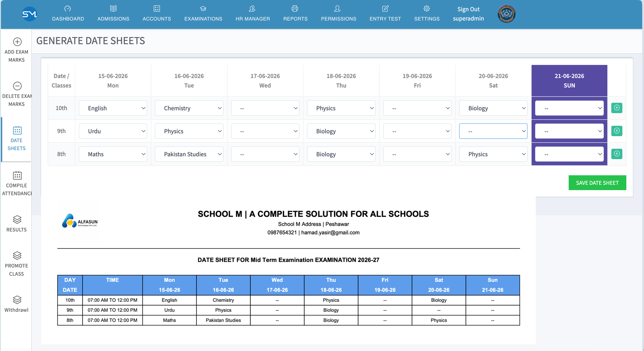Image resolution: width=644 pixels, height=351 pixels.
Task: Click the school crest avatar
Action: [506, 14]
